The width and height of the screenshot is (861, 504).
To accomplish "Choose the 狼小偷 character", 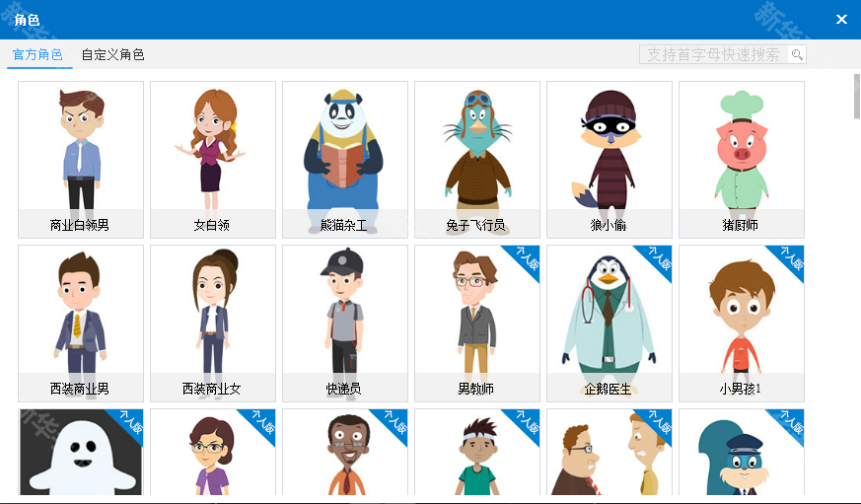I will [x=610, y=158].
